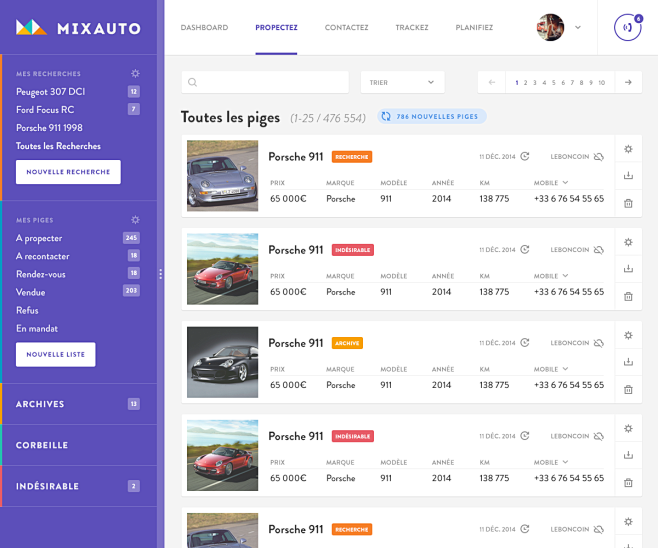Download the second Indésirable Porsche listing

[628, 455]
